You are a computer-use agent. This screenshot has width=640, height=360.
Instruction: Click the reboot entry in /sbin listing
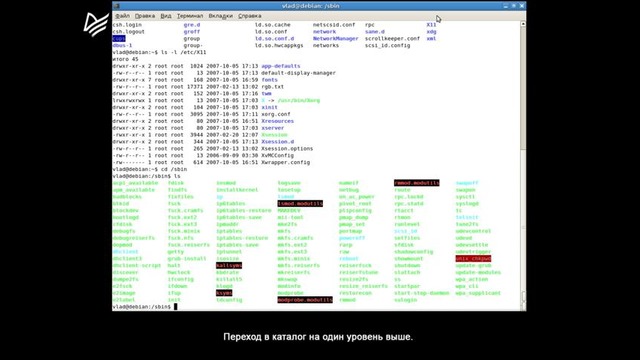[349, 258]
